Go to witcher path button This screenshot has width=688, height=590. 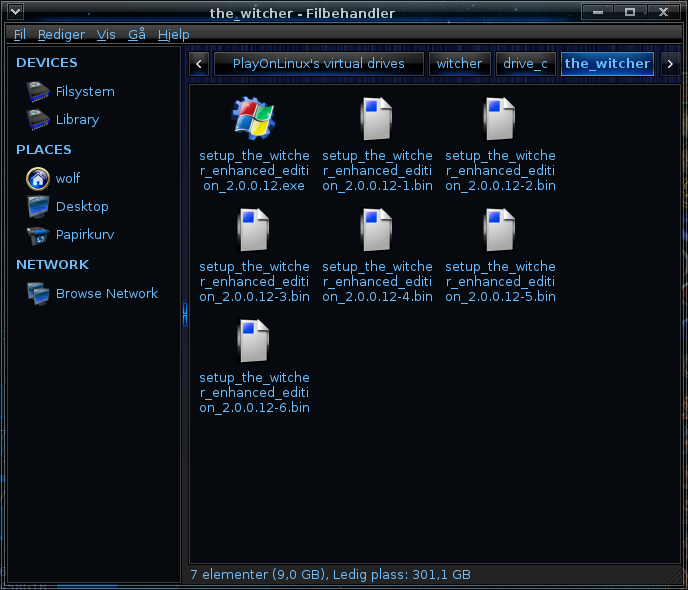[459, 64]
